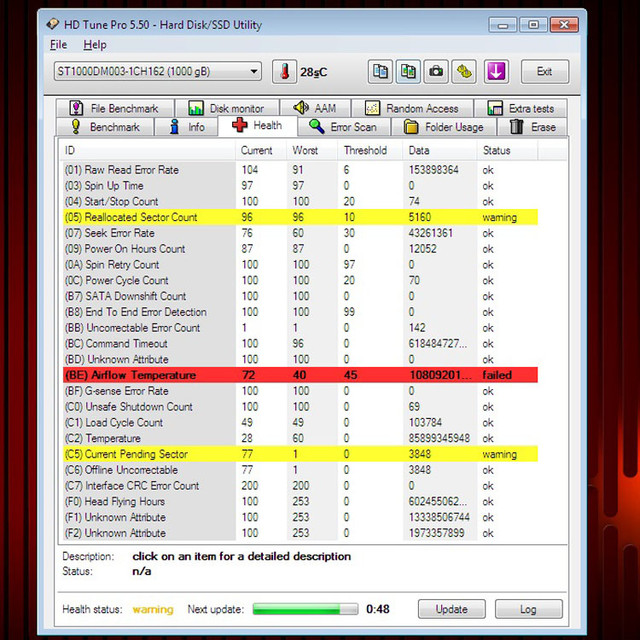The width and height of the screenshot is (640, 640).
Task: Select the Uncorrectable Error Count row
Action: pos(300,328)
